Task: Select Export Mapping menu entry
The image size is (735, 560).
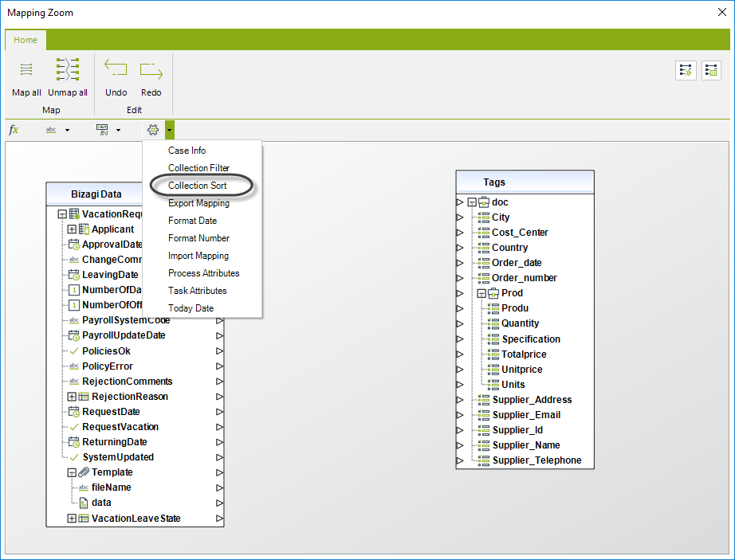Action: [198, 203]
